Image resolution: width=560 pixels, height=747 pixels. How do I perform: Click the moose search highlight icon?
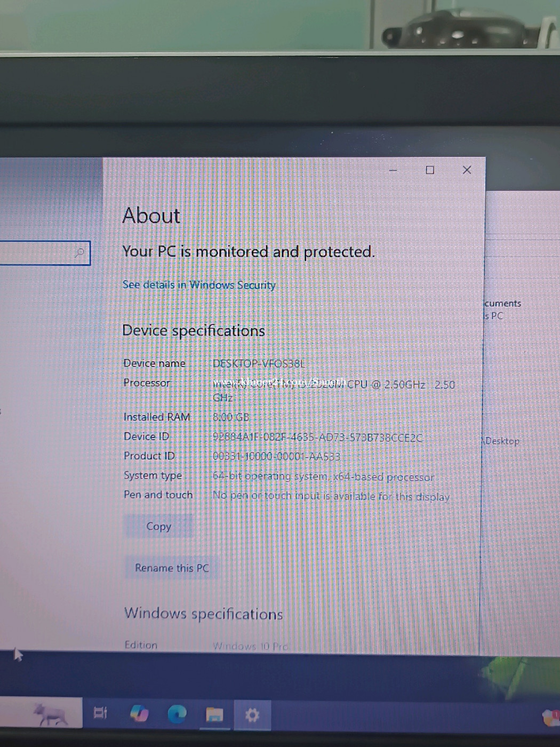tap(51, 714)
